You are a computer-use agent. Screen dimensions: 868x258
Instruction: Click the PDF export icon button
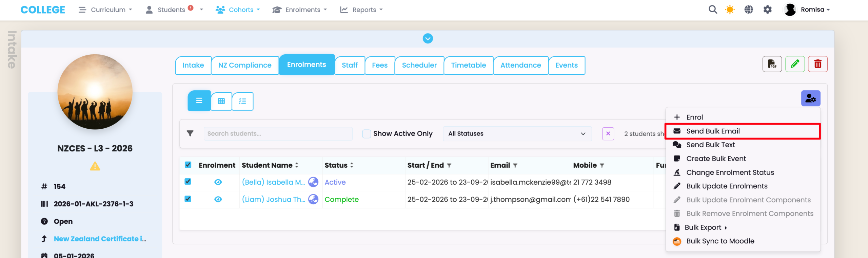772,64
